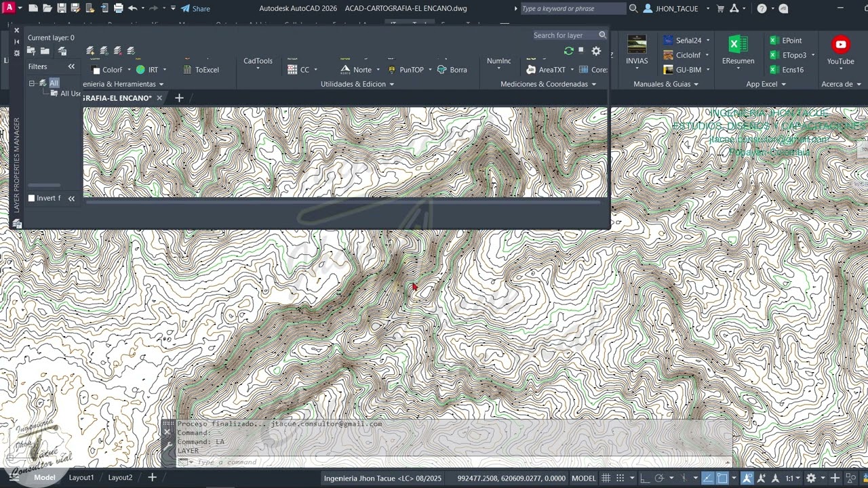868x488 pixels.
Task: Click the MODEL space button in status bar
Action: [x=583, y=478]
